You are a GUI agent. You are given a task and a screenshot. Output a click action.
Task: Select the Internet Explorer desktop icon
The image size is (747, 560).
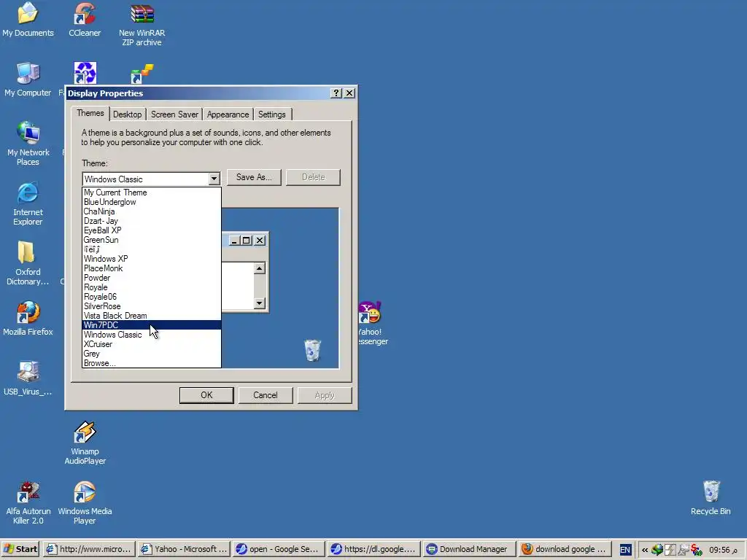tap(28, 204)
